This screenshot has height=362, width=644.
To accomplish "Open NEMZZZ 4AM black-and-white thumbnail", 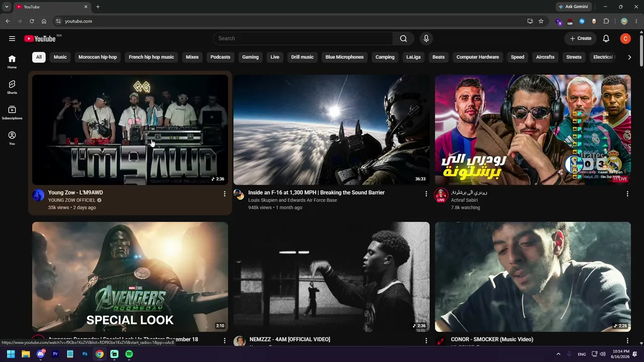I will coord(332,277).
